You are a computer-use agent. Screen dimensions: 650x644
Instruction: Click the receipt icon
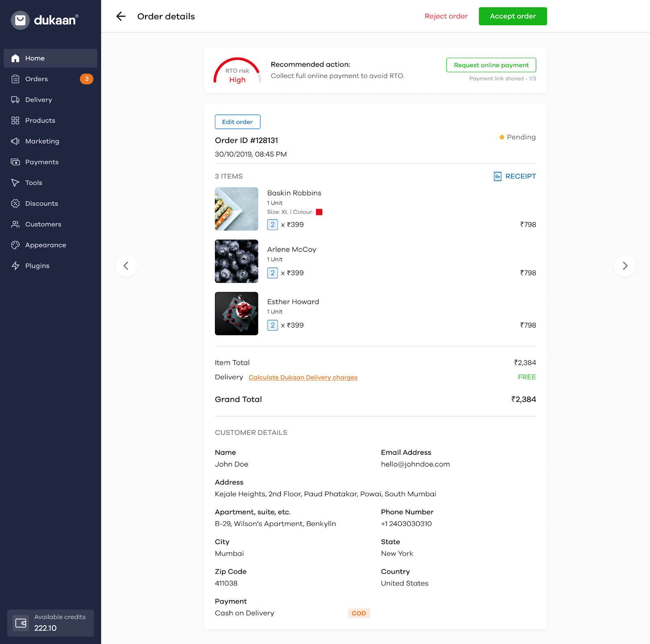tap(497, 176)
